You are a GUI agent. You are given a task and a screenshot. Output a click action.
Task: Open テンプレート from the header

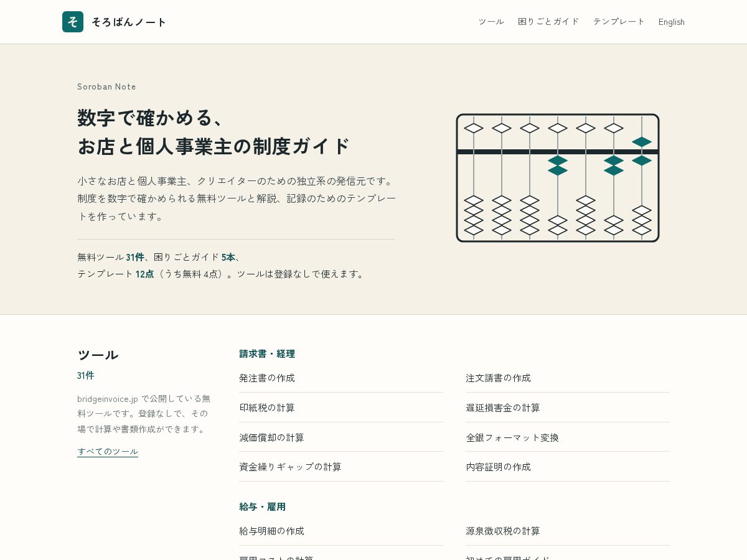click(619, 22)
